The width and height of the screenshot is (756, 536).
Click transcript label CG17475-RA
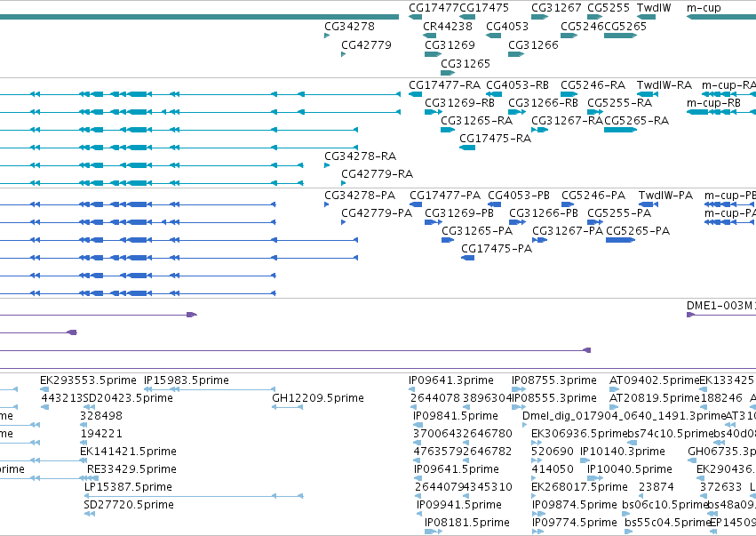click(x=495, y=139)
